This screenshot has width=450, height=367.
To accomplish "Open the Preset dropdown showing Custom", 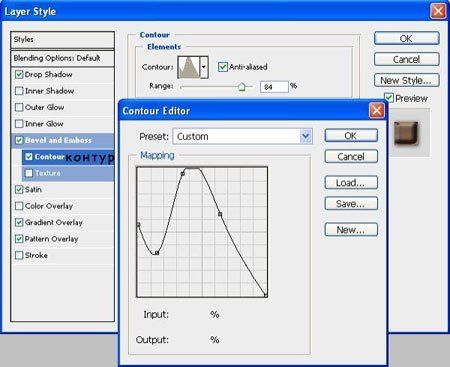I will [242, 136].
